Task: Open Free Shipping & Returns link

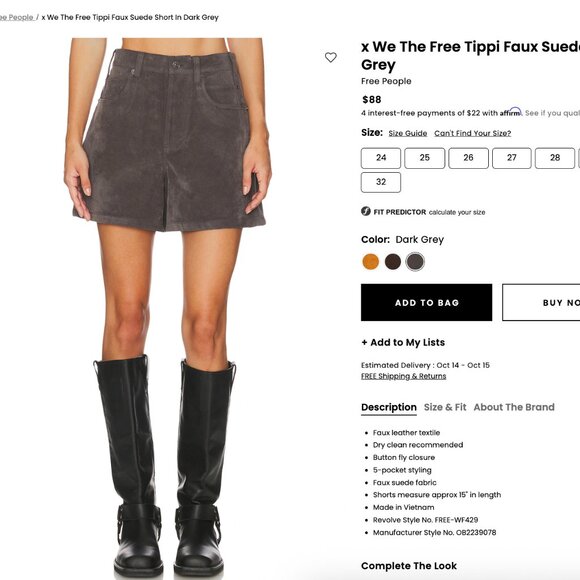Action: pyautogui.click(x=404, y=376)
